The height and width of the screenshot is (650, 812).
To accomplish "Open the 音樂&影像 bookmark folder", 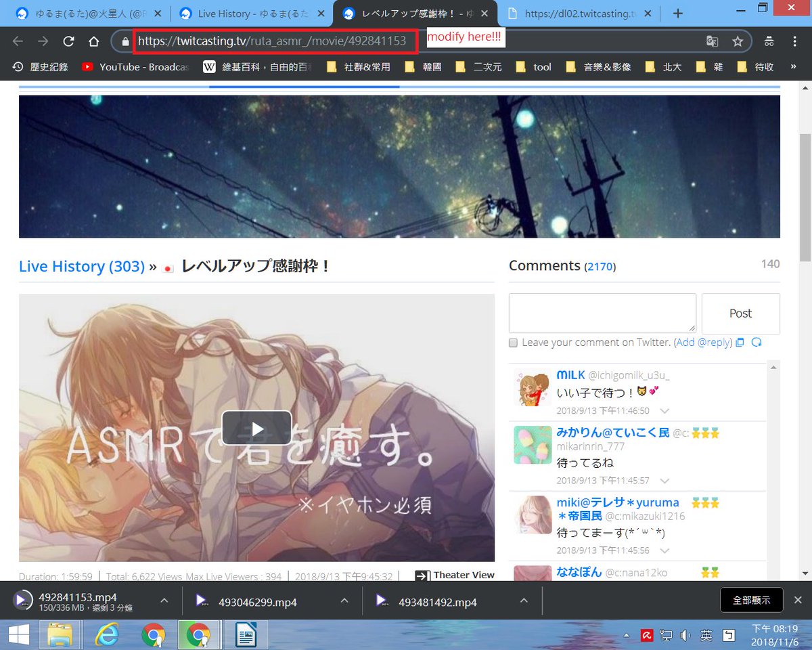I will click(x=599, y=67).
